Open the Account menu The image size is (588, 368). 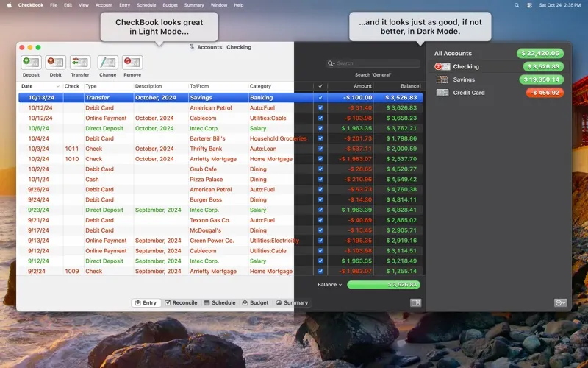point(104,5)
